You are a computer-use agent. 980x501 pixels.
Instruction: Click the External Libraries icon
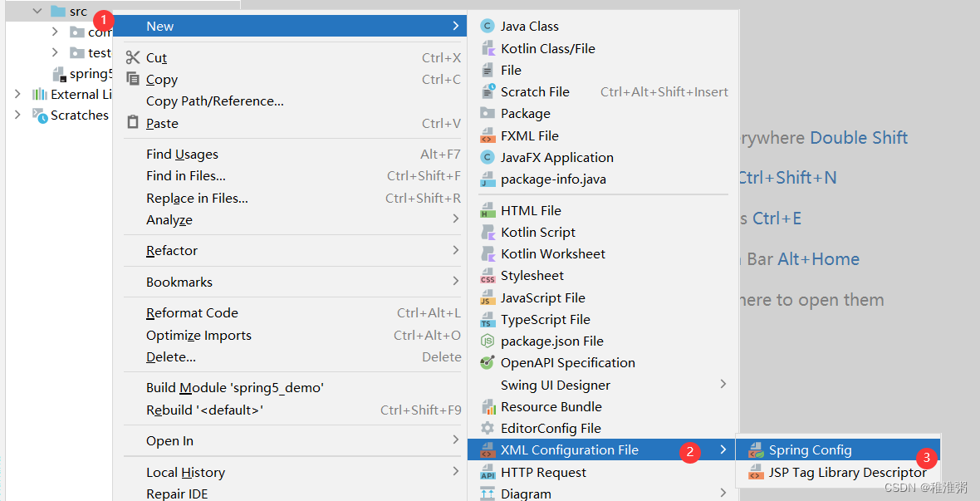tap(39, 95)
